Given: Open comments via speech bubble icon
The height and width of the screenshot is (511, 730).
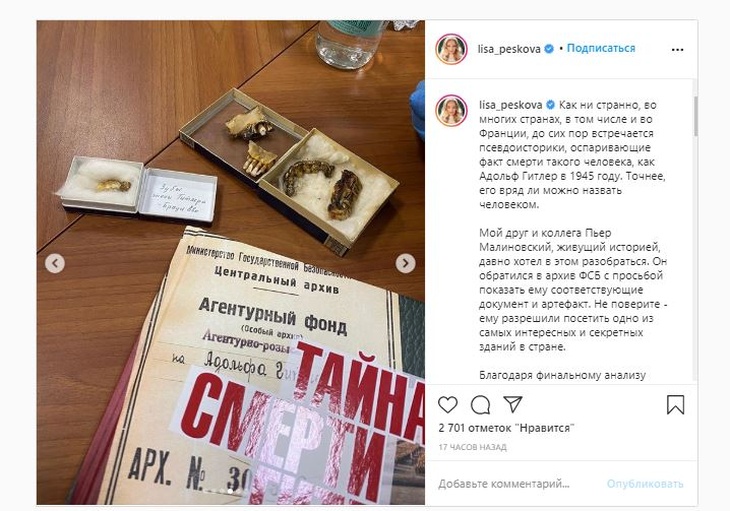Looking at the screenshot, I should point(480,404).
